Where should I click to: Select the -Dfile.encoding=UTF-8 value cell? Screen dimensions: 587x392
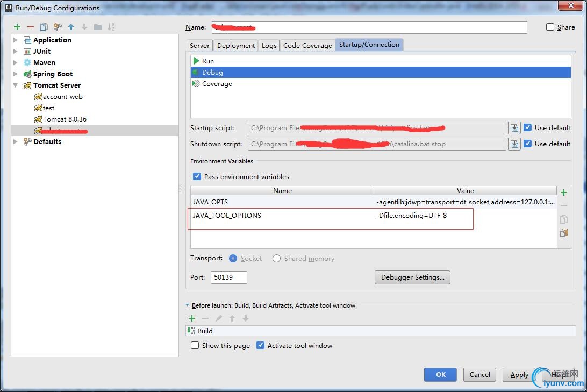pos(466,216)
